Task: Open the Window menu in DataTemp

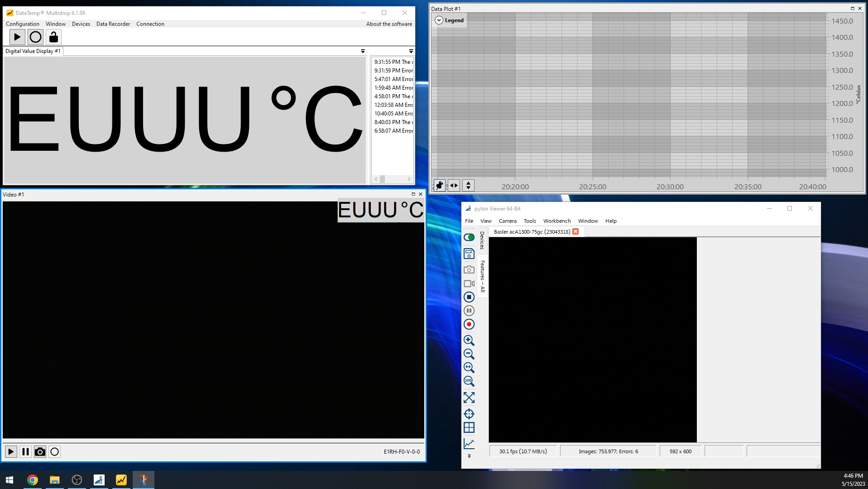Action: [56, 24]
